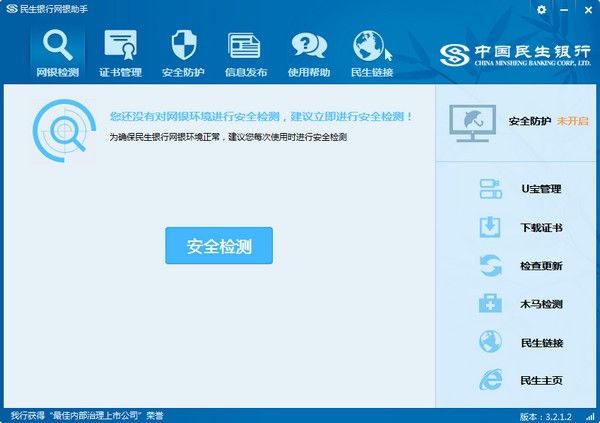Viewport: 600px width, 423px height.
Task: Open 民生主页 browser icon
Action: [x=491, y=381]
